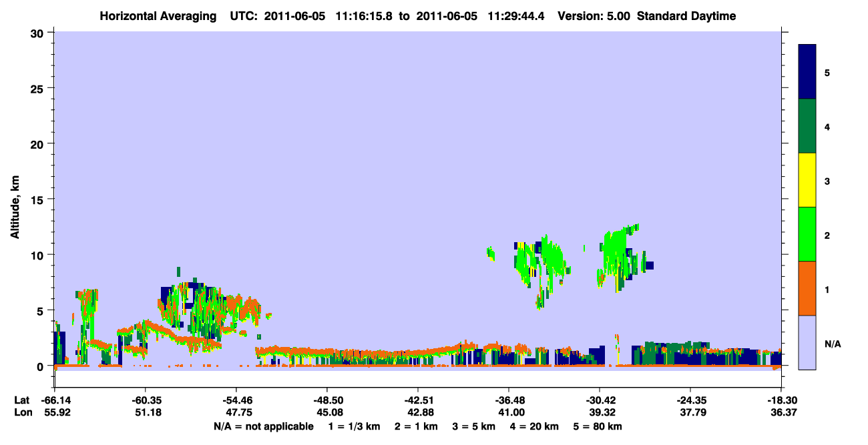The height and width of the screenshot is (445, 868).
Task: Click the orange colorbar segment labeled 1
Action: [x=807, y=288]
